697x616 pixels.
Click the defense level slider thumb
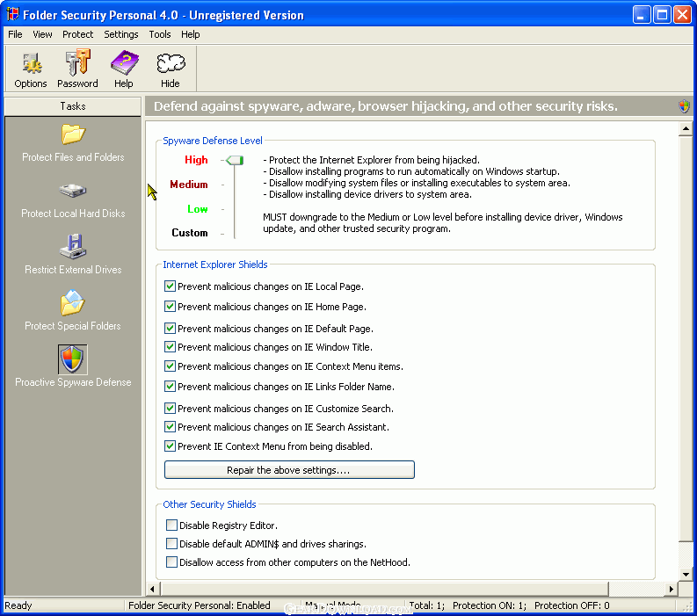(x=235, y=160)
